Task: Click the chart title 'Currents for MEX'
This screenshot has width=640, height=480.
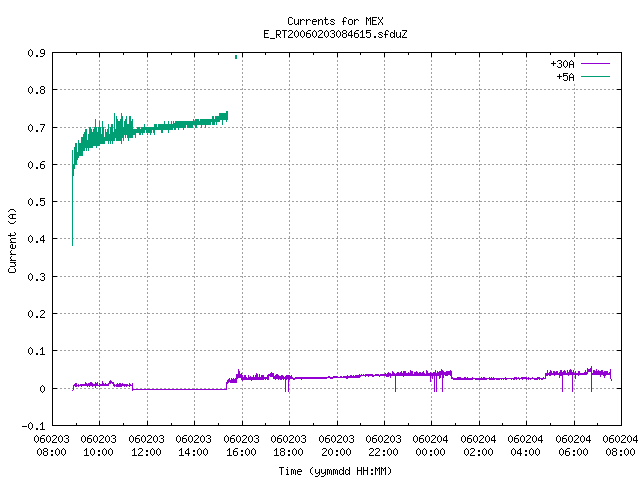Action: (335, 21)
